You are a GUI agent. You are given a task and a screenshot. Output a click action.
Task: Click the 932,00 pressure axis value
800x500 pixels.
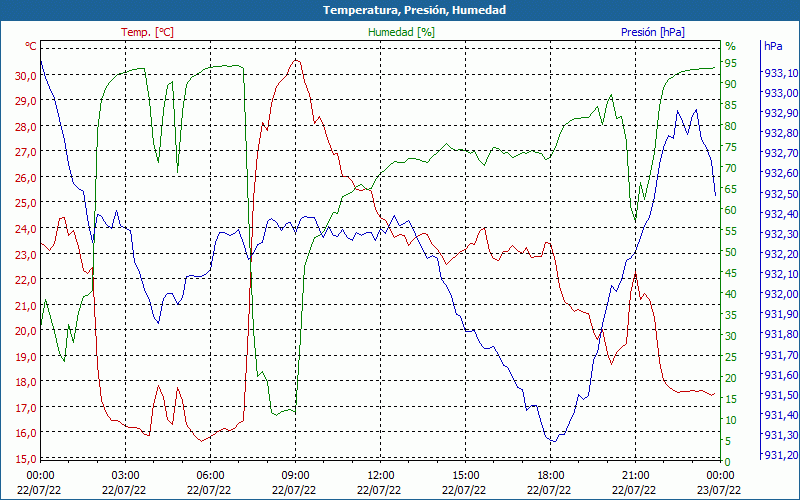tap(781, 294)
